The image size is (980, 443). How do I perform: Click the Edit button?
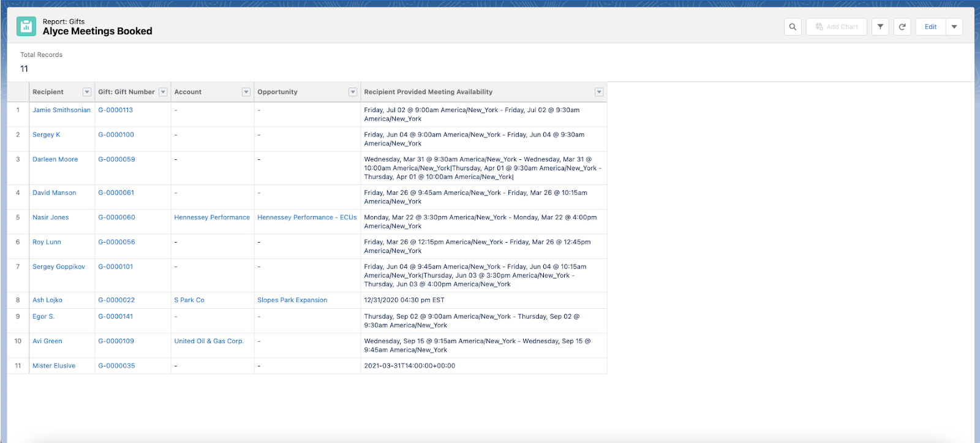[930, 27]
